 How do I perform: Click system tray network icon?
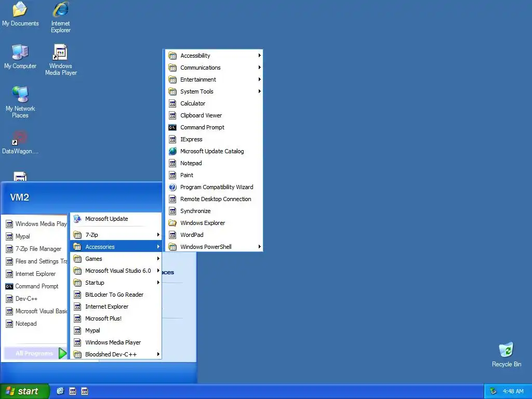click(493, 391)
